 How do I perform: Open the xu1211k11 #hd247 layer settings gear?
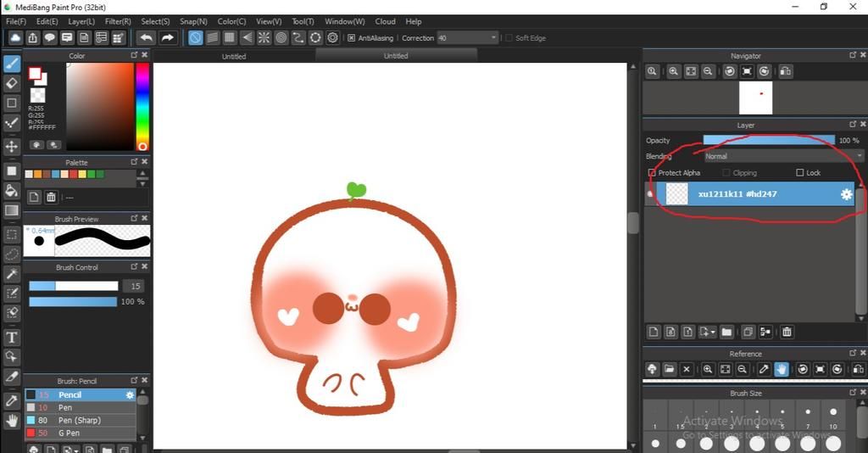pyautogui.click(x=847, y=194)
